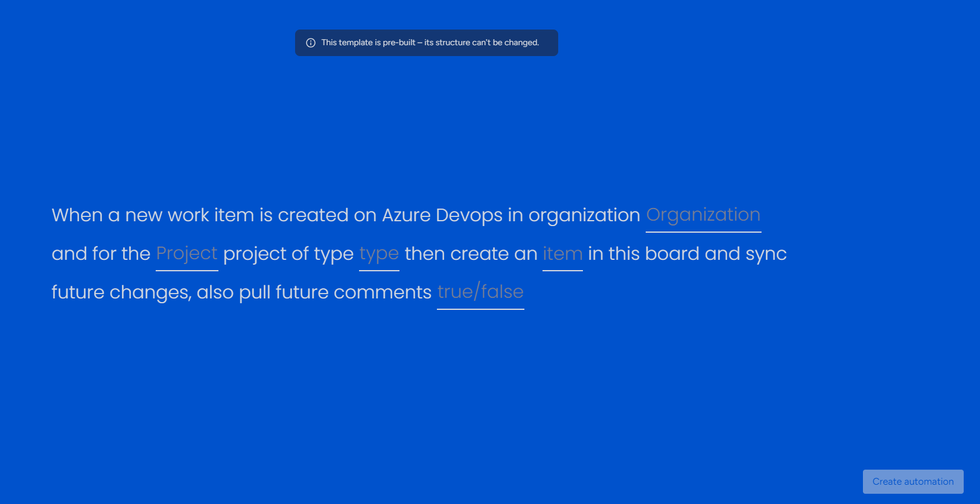Click the text 'future changes, also pull future comments'
Viewport: 980px width, 504px height.
(241, 292)
